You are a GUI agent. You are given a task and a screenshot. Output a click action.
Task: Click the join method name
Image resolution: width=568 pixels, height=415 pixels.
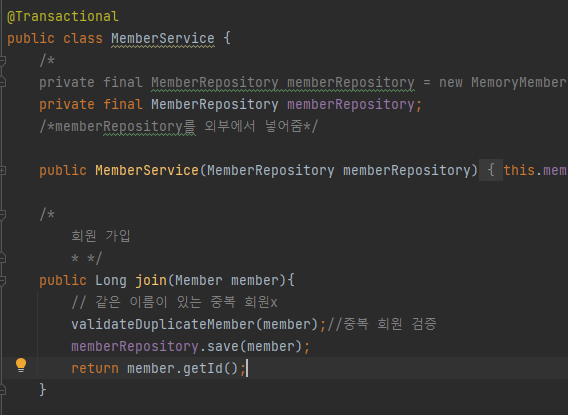tap(151, 281)
